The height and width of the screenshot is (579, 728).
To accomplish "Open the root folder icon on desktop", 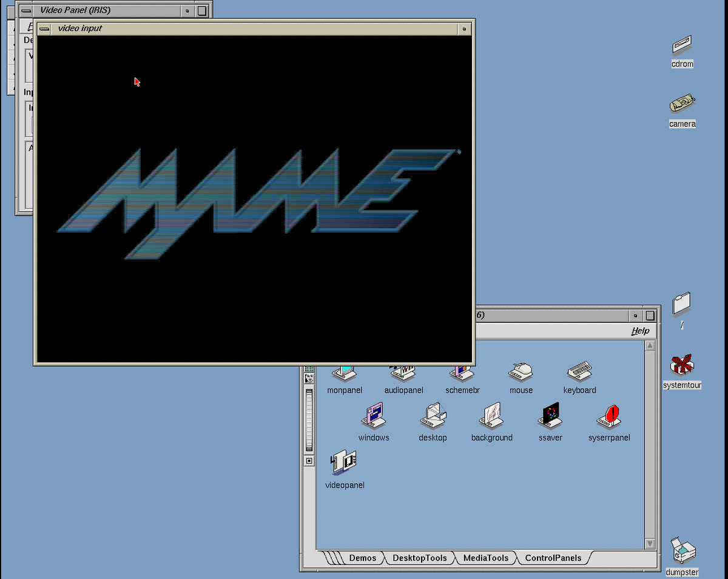I will [x=682, y=303].
